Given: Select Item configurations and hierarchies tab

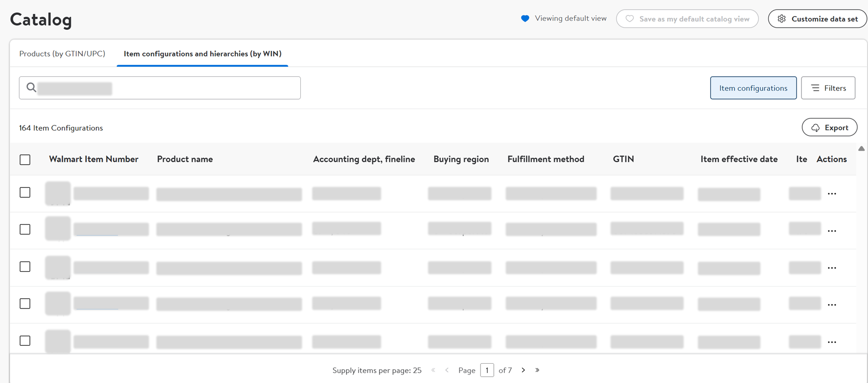Looking at the screenshot, I should pos(202,54).
